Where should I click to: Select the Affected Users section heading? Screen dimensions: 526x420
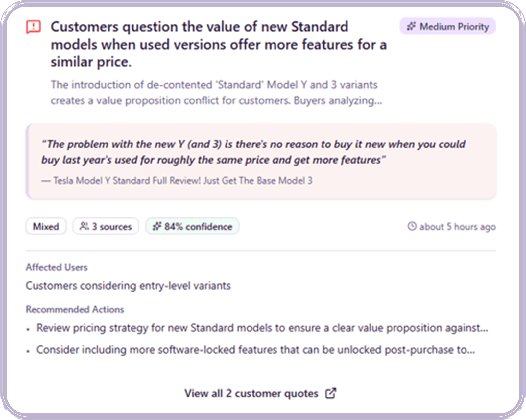click(x=57, y=267)
